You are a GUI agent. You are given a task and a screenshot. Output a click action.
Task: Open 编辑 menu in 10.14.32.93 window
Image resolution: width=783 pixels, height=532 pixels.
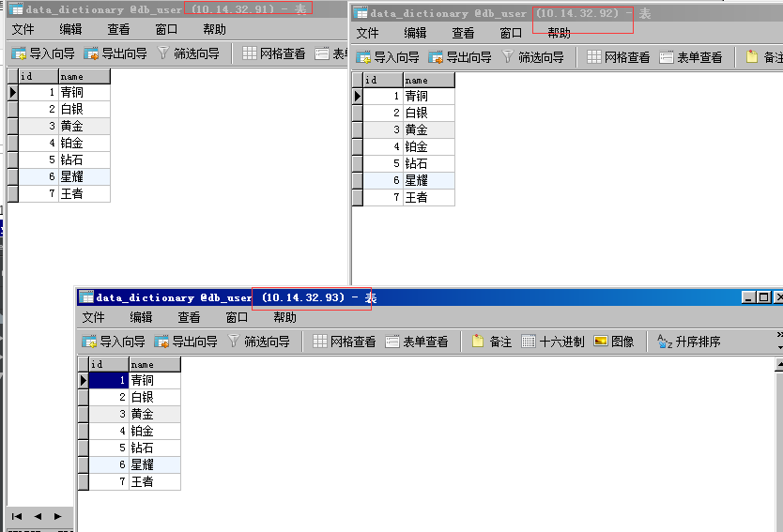pyautogui.click(x=142, y=317)
